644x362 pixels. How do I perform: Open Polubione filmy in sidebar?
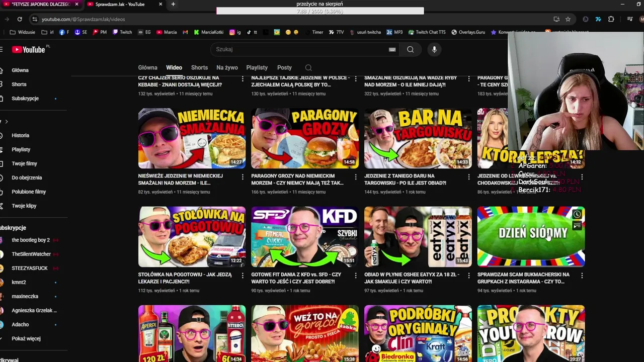tap(29, 192)
